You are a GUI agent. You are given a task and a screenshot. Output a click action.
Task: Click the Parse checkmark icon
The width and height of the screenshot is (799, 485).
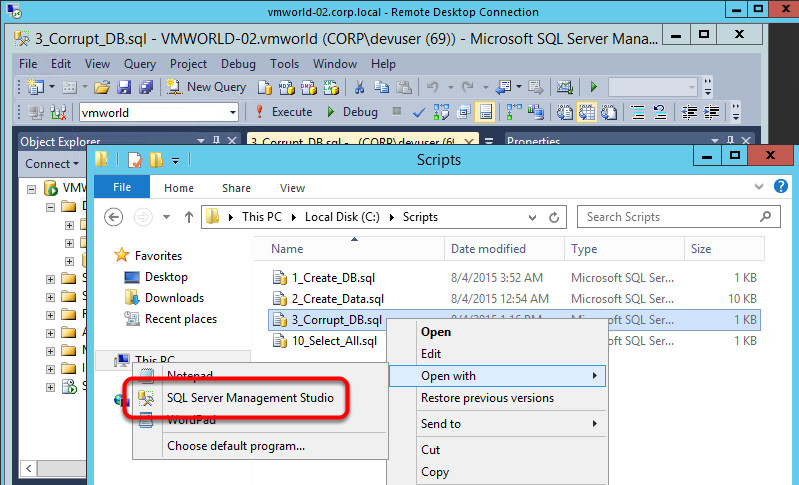tap(419, 112)
